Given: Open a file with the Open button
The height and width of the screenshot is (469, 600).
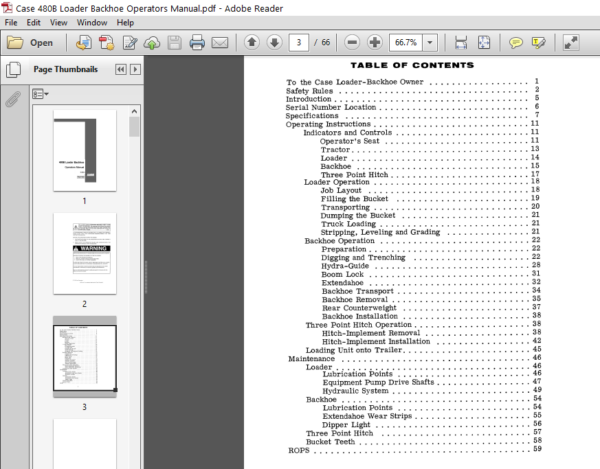Looking at the screenshot, I should [30, 42].
